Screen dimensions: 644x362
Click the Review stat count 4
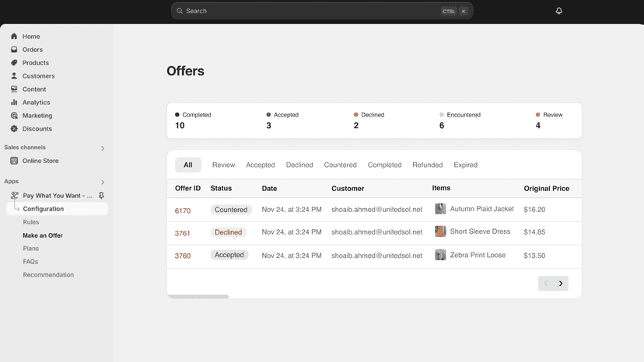pyautogui.click(x=537, y=126)
